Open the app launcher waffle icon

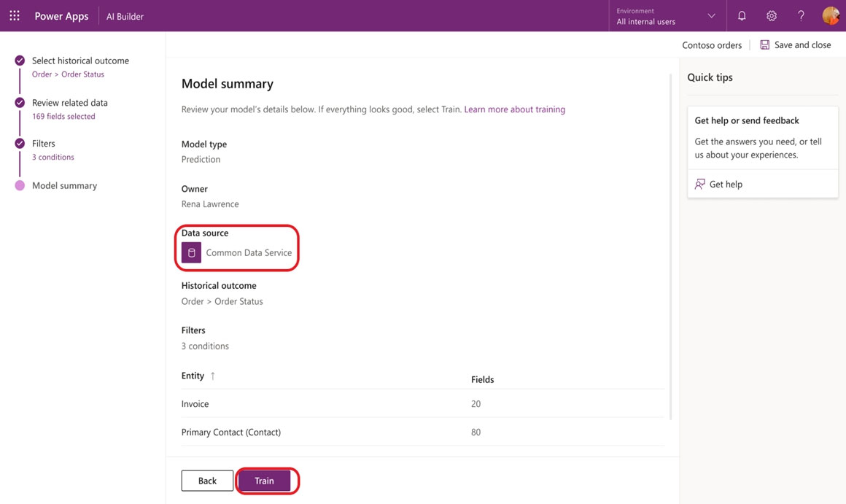(x=15, y=15)
